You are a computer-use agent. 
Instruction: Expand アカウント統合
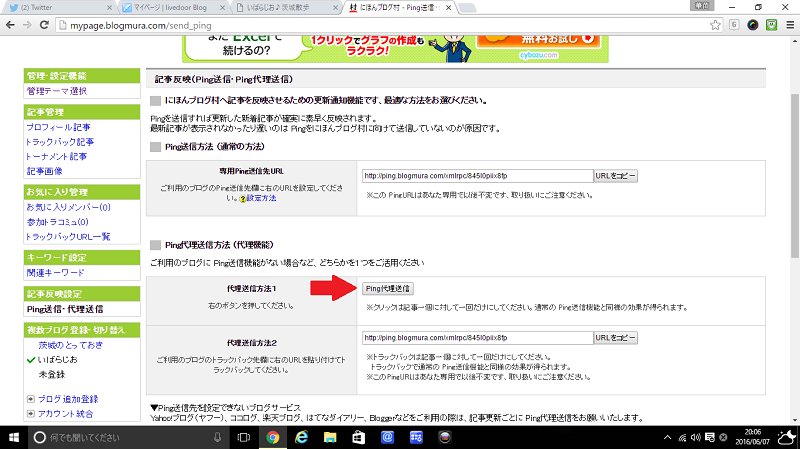(x=65, y=414)
